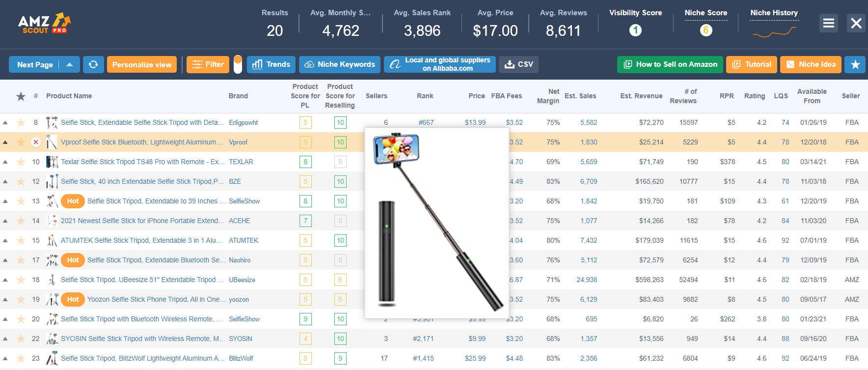868x370 pixels.
Task: Open the Yoozon Selfie Stick Phone Tripod link
Action: click(x=157, y=299)
